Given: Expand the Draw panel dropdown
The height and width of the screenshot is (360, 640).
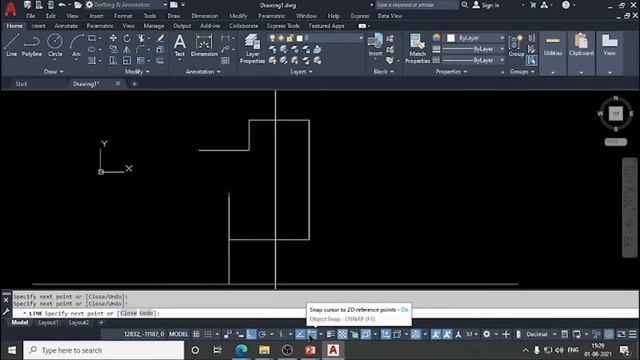Looking at the screenshot, I should point(53,71).
